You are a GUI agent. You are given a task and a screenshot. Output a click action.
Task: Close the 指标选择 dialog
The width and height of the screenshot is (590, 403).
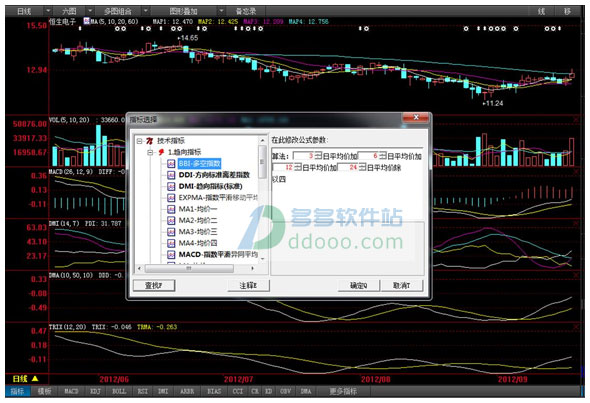point(416,117)
